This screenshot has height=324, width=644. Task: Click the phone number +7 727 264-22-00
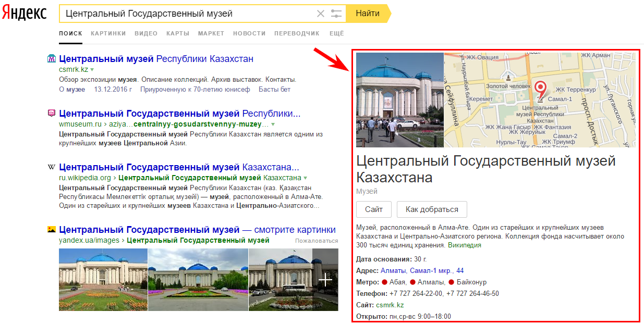pos(416,294)
